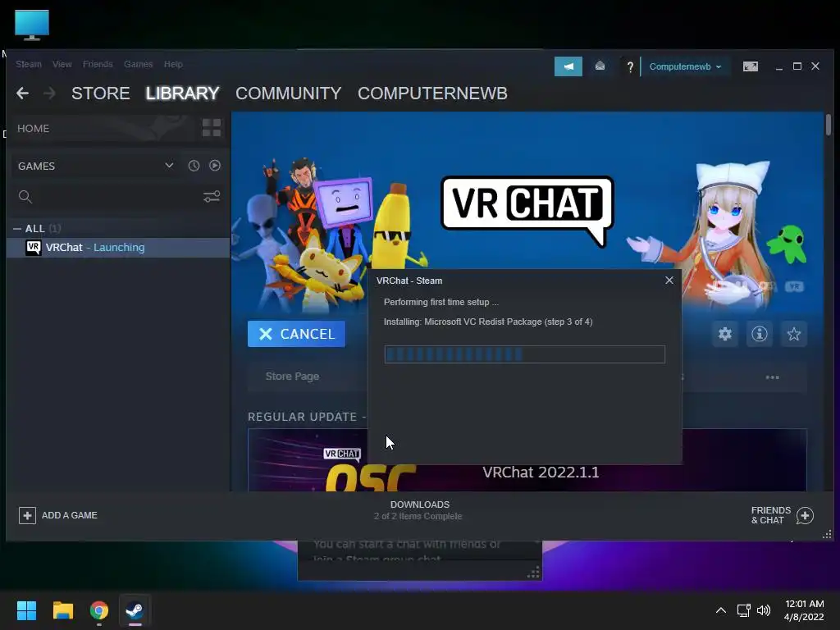
Task: Open File Explorer from taskbar
Action: pyautogui.click(x=62, y=610)
